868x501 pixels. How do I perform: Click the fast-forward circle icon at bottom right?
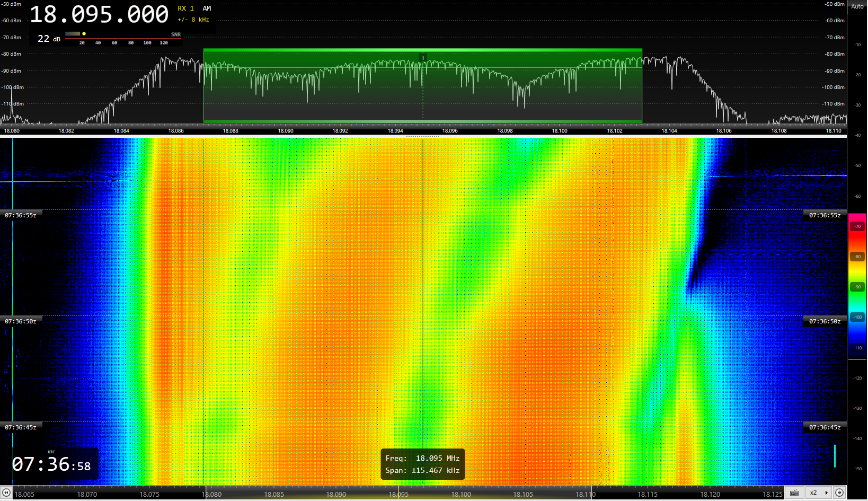point(839,493)
